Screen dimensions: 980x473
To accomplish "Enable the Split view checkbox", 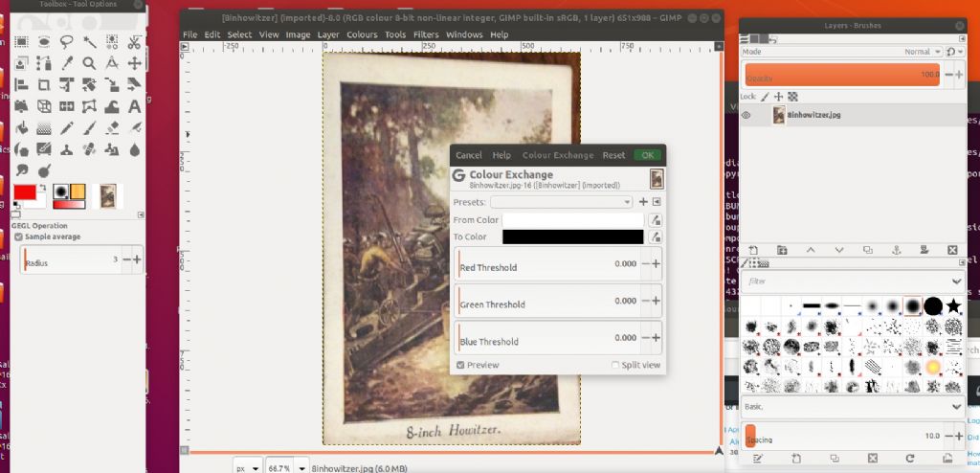I will pos(615,365).
